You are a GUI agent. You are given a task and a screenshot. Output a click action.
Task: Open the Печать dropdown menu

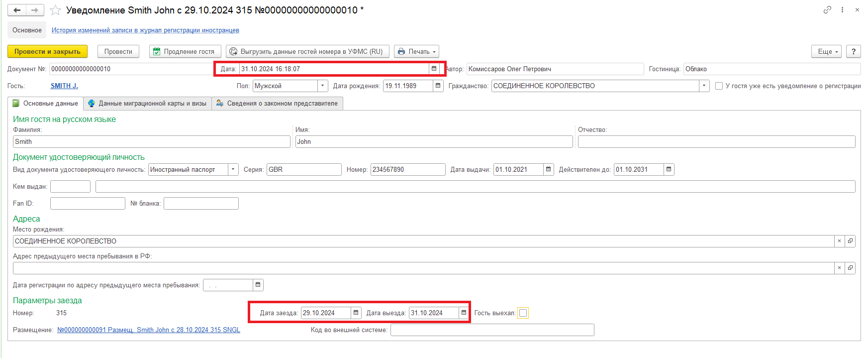coord(416,51)
